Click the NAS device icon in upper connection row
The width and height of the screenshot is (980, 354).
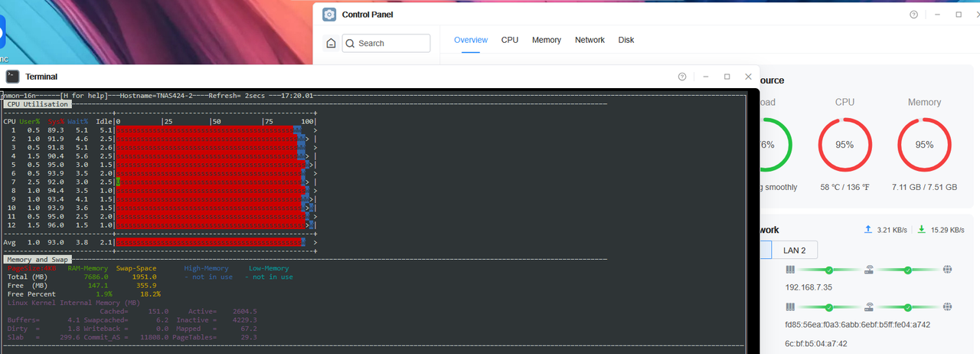pos(790,270)
